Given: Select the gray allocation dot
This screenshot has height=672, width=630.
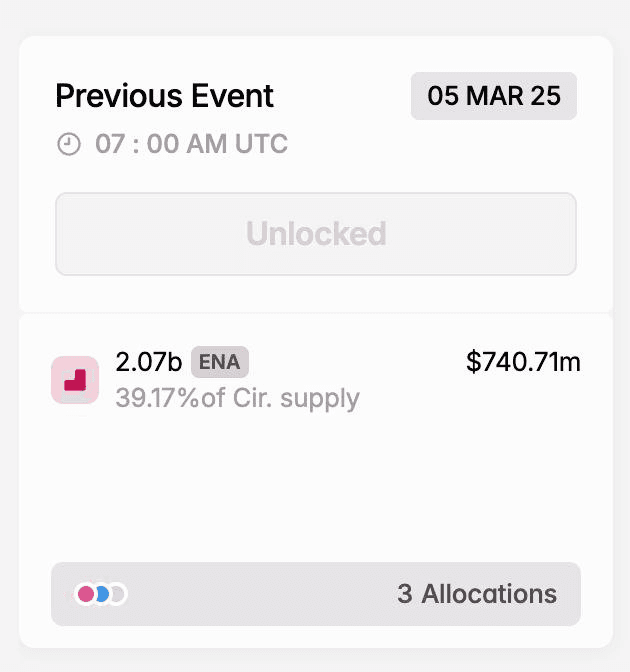Looking at the screenshot, I should 118,594.
